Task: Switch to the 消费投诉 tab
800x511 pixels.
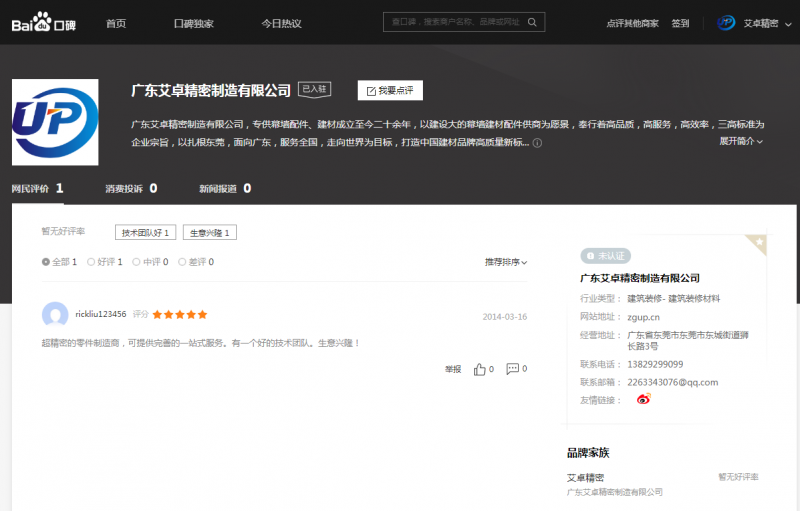Action: (131, 189)
